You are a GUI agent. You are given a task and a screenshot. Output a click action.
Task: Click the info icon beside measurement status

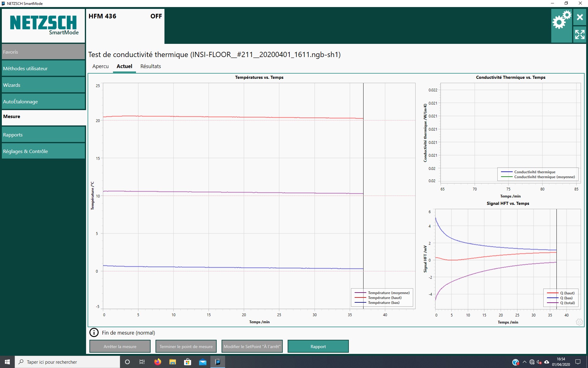[94, 333]
